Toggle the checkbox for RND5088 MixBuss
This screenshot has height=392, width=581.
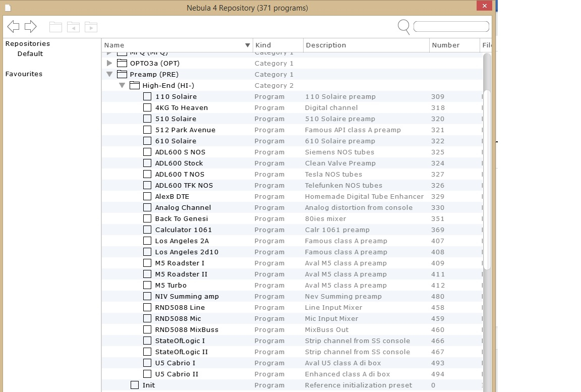(147, 329)
